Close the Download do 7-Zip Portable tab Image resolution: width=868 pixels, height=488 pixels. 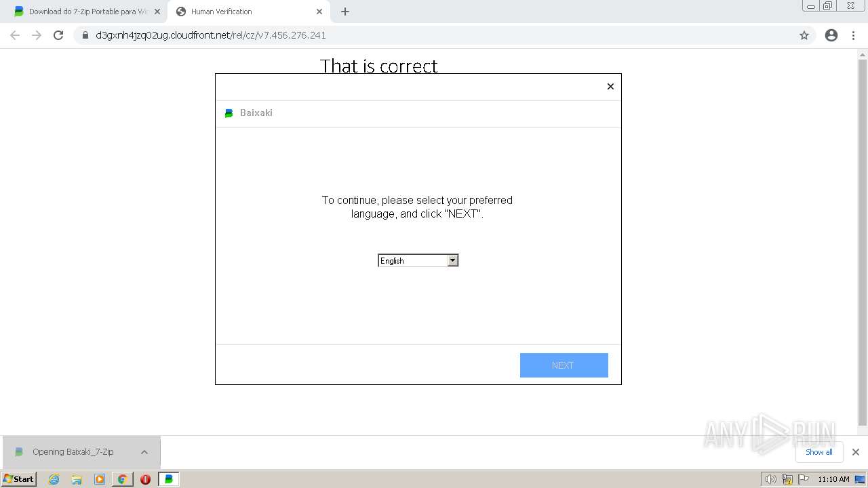pos(157,12)
